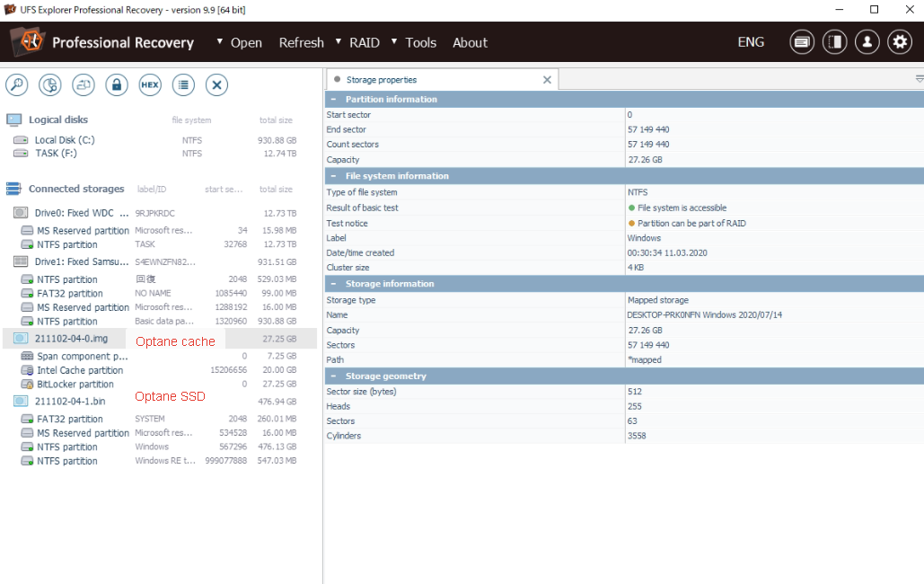The width and height of the screenshot is (924, 584).
Task: Click the TASK (F:) drive icon
Action: (x=21, y=154)
